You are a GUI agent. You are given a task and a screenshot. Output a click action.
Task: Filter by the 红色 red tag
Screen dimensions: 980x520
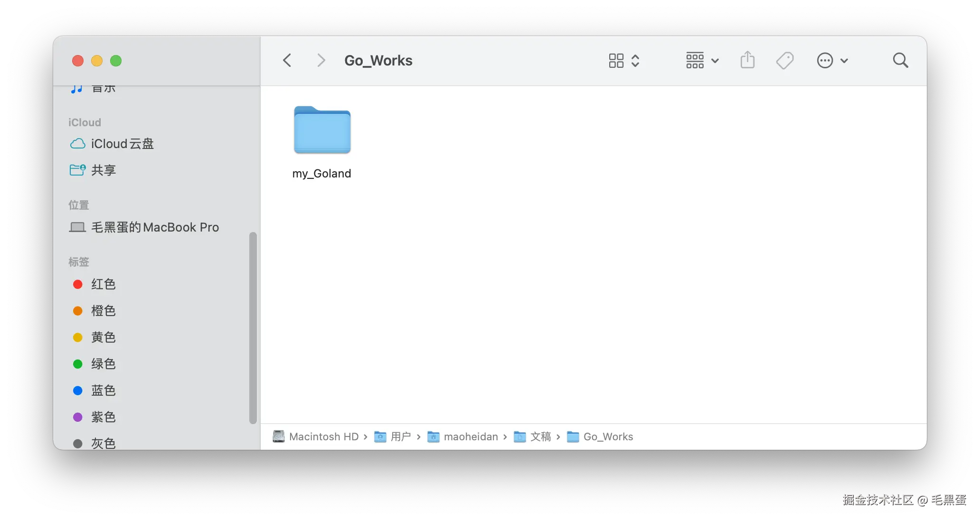pos(103,284)
